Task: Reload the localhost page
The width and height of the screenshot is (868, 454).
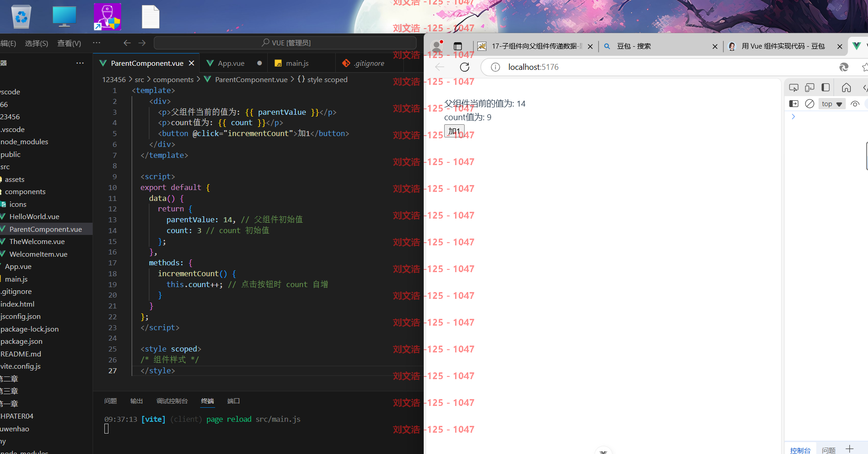Action: [x=465, y=67]
